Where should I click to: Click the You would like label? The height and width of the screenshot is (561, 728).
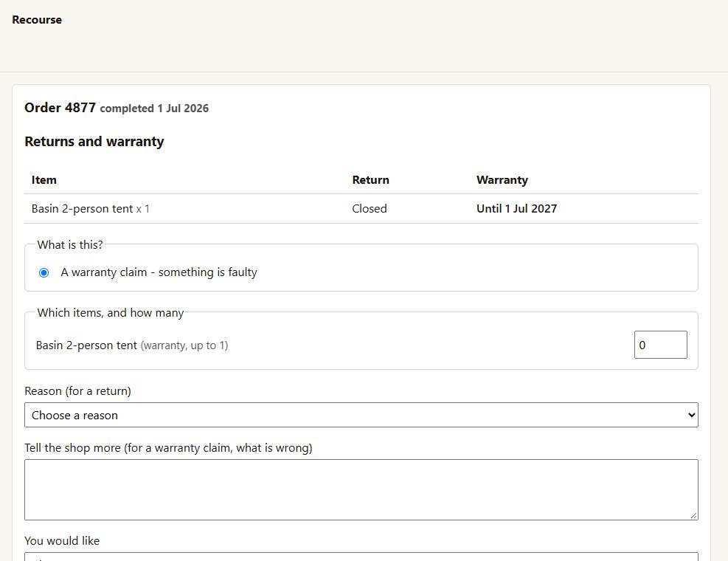click(x=62, y=540)
